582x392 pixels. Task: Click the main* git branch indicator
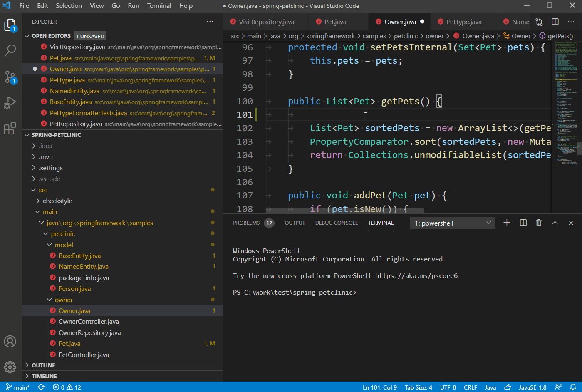point(18,387)
